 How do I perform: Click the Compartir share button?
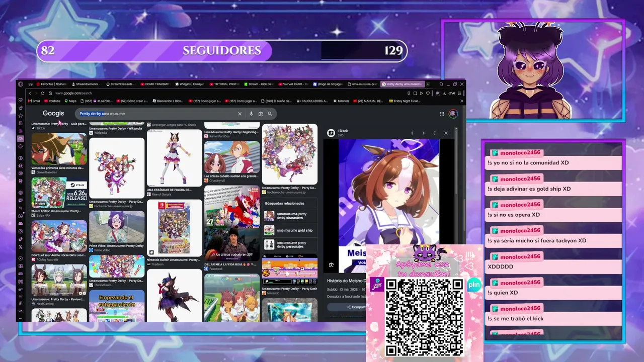[355, 307]
